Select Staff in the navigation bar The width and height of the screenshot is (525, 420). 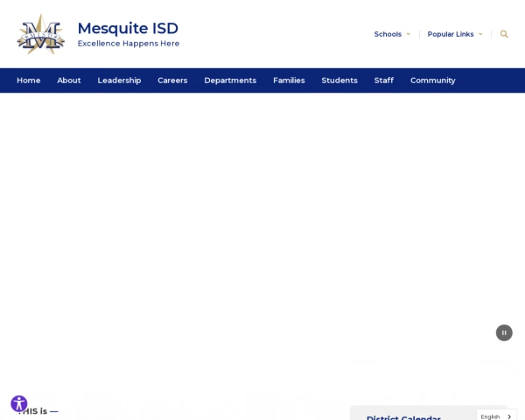pyautogui.click(x=384, y=80)
